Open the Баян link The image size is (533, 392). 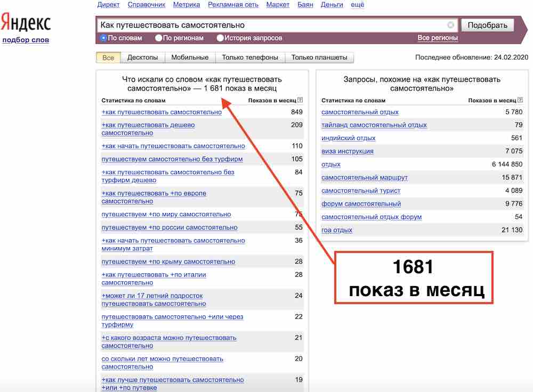[x=305, y=4]
